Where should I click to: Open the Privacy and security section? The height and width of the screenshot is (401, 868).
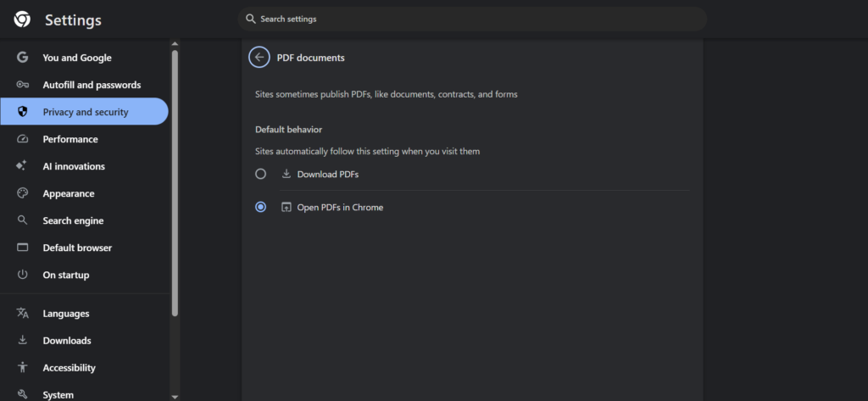click(x=85, y=112)
